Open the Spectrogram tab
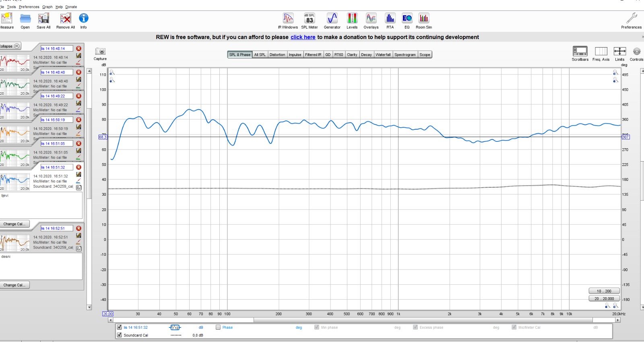 [405, 55]
